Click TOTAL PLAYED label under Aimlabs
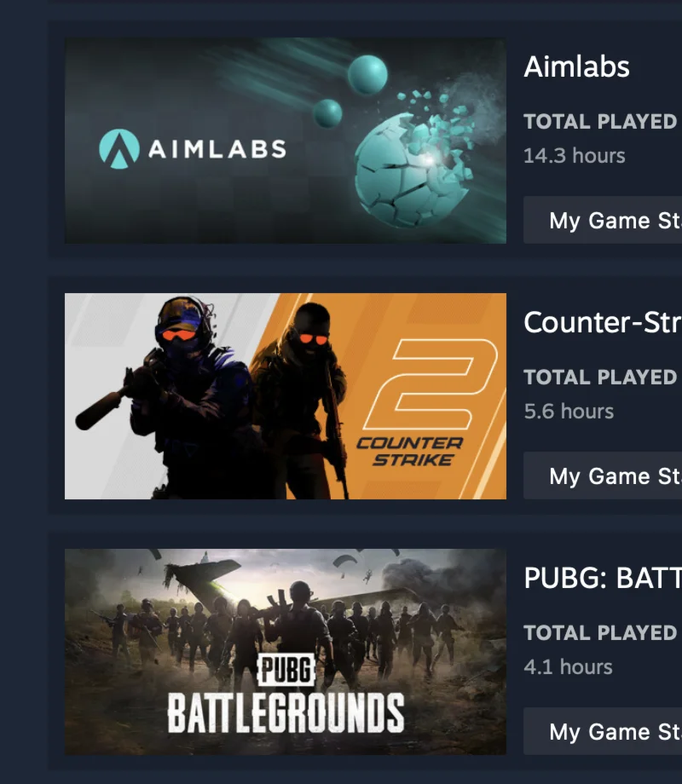 (600, 122)
